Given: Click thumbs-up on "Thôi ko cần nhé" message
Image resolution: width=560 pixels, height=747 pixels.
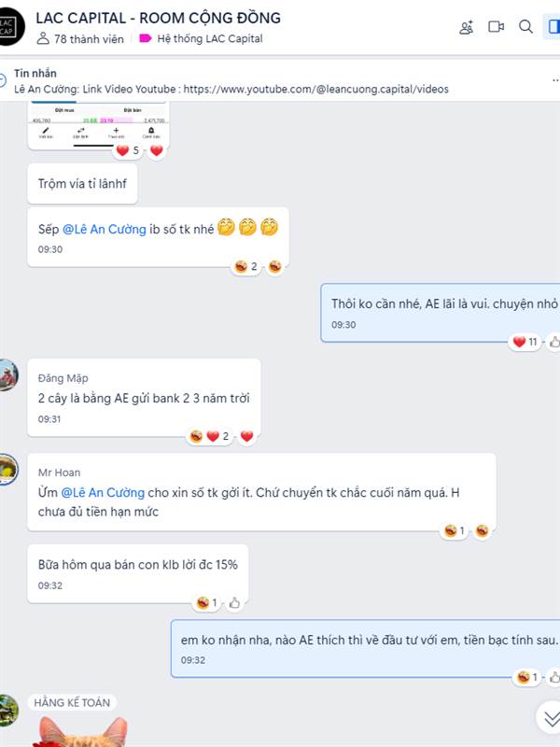Looking at the screenshot, I should [x=554, y=342].
